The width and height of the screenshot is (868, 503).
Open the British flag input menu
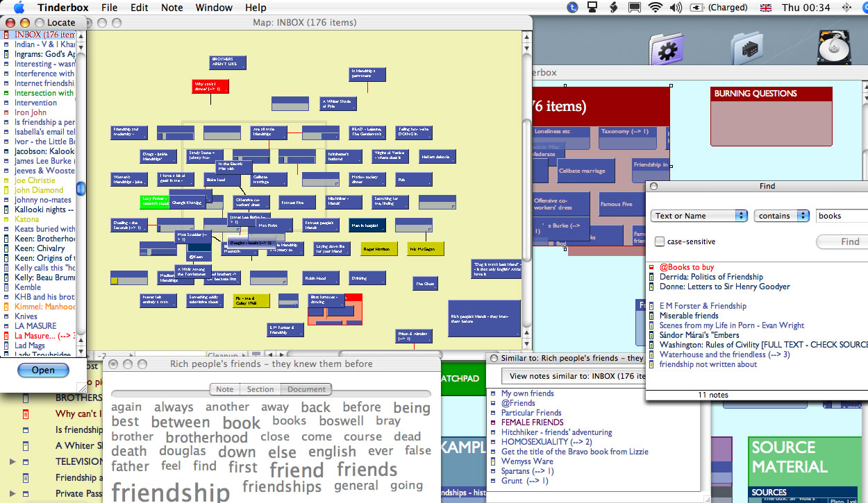tap(765, 8)
